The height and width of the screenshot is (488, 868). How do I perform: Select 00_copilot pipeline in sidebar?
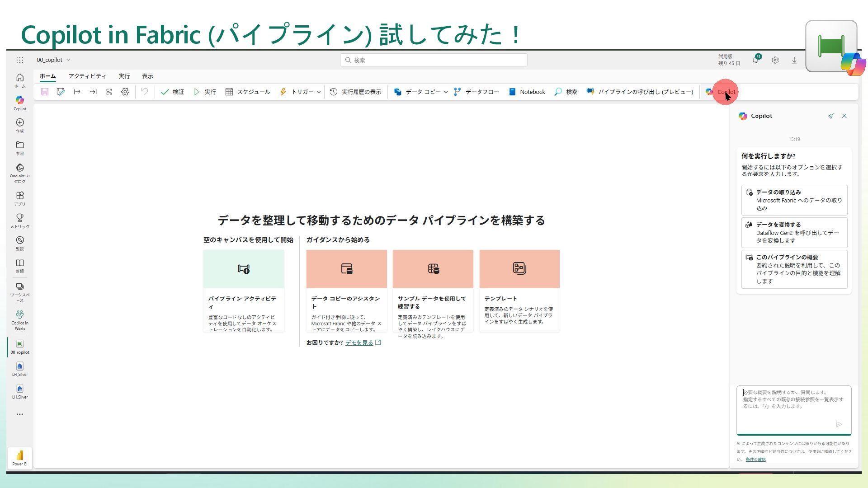click(x=20, y=347)
